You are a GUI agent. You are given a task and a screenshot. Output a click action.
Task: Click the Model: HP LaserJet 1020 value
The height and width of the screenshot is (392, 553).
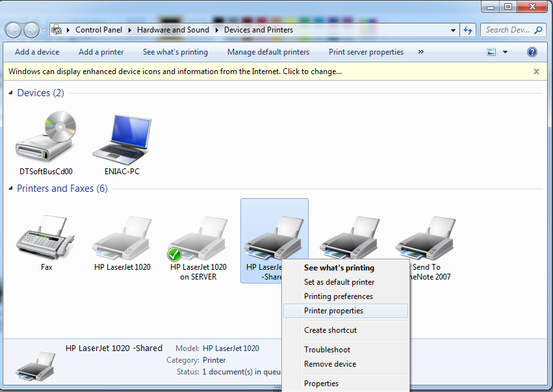(231, 348)
